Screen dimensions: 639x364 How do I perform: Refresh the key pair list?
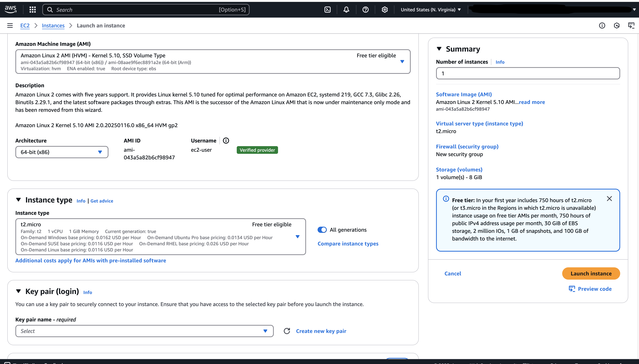287,331
